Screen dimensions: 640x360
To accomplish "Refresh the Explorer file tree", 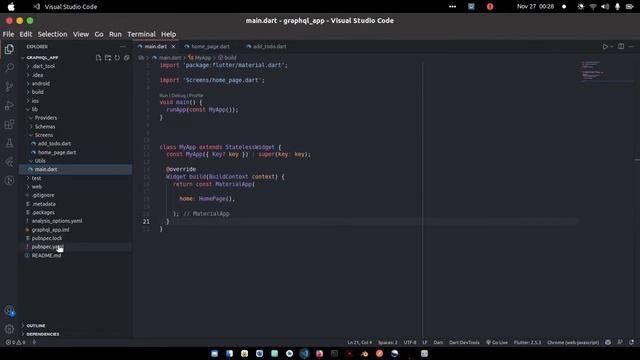I will coord(117,58).
